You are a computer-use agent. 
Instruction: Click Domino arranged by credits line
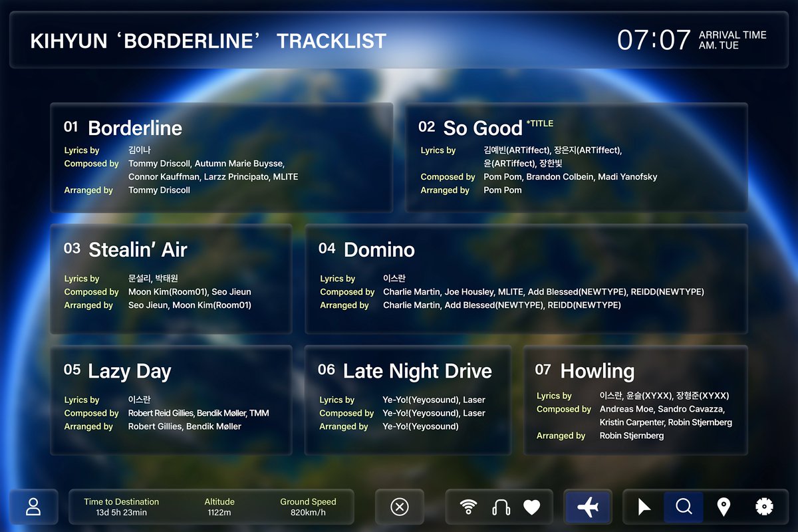[x=502, y=305]
